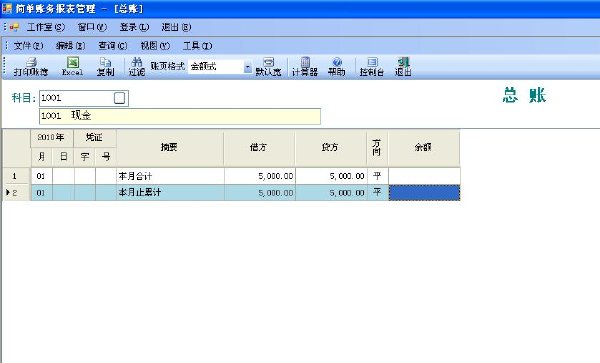Click the 本月合计 summary cell
Screen dimensions: 600x363
tap(170, 176)
